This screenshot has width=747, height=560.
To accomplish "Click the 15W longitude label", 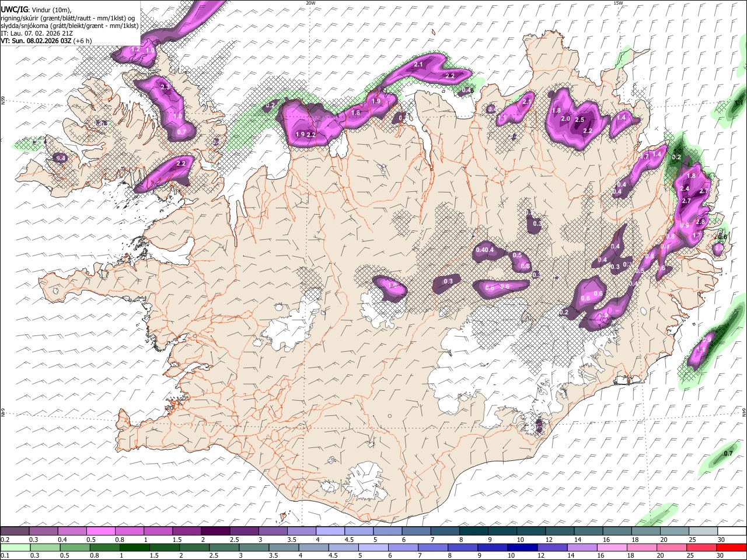I will (618, 3).
